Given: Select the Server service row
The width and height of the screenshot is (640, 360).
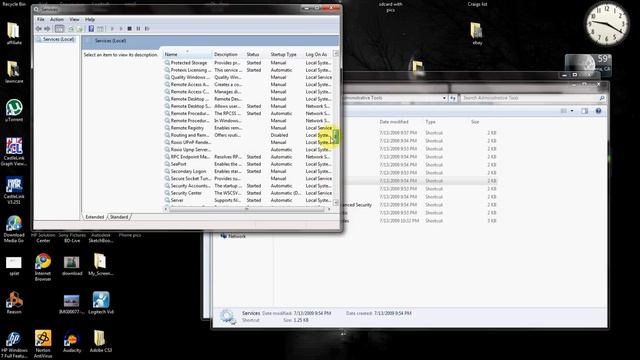Looking at the screenshot, I should [248, 200].
